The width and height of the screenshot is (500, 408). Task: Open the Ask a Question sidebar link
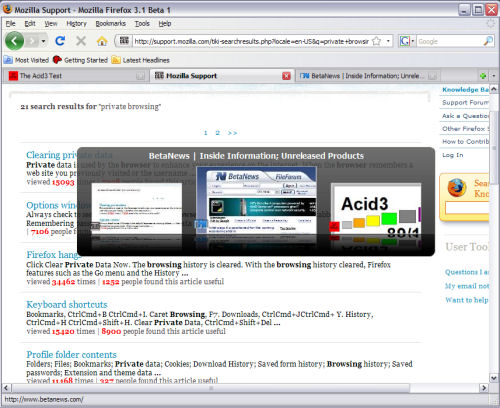466,116
